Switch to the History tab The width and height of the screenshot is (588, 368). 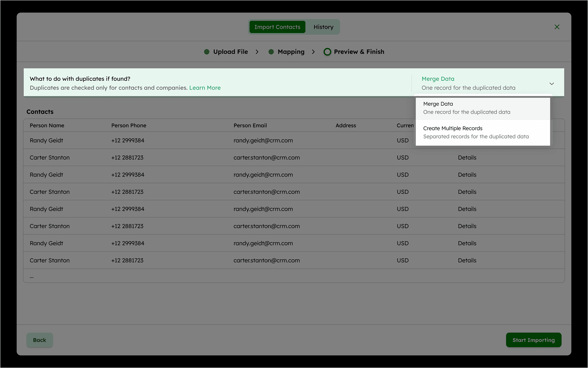click(x=323, y=27)
